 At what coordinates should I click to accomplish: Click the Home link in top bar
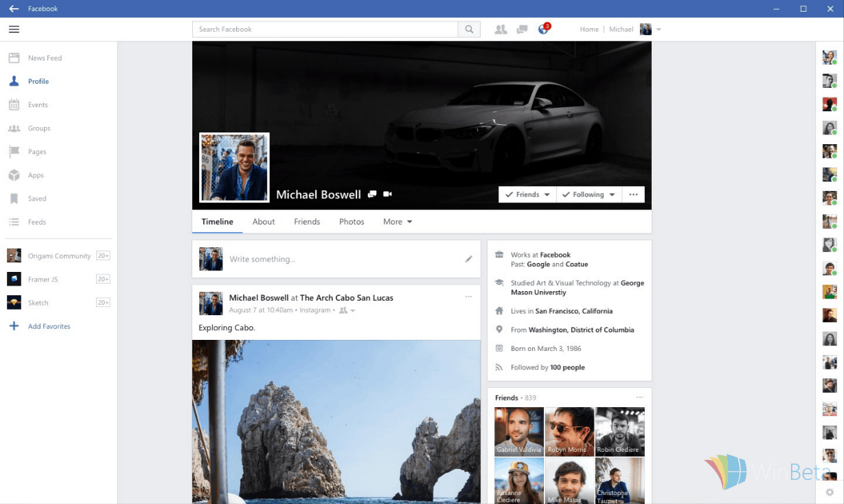point(589,30)
